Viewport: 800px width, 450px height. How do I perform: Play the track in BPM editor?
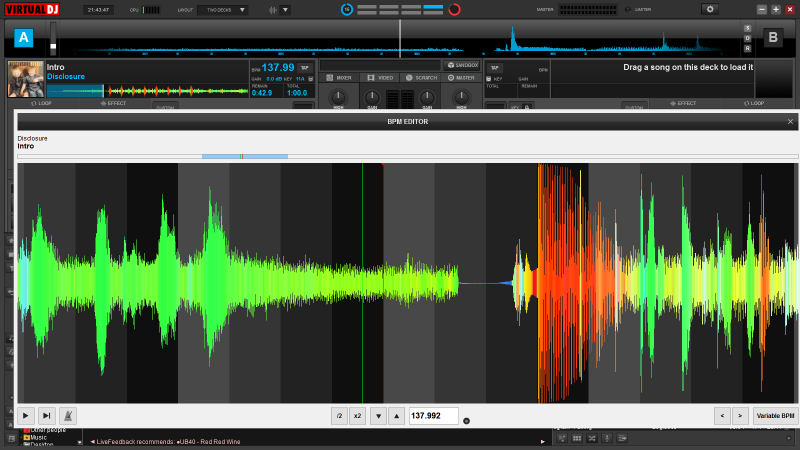click(26, 416)
